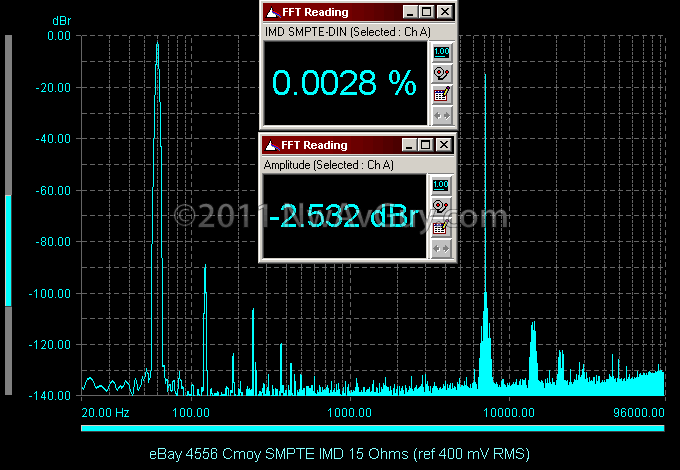This screenshot has width=680, height=470.
Task: Click the 0.00 label on the vertical axis
Action: tap(59, 36)
